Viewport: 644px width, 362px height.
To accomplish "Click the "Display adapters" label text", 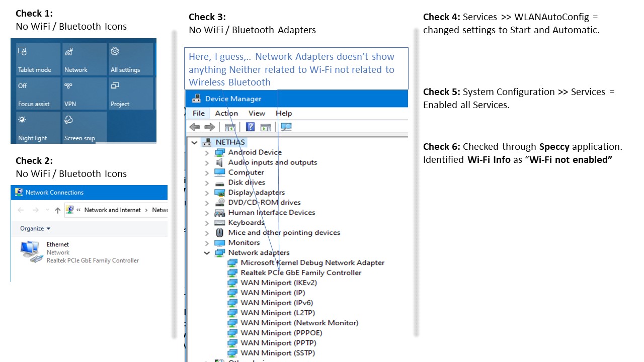I will click(x=257, y=192).
